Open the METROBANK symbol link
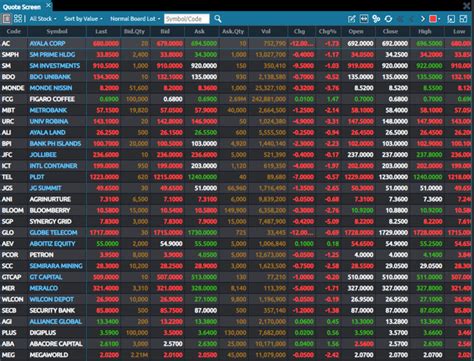474x361 pixels. (48, 110)
